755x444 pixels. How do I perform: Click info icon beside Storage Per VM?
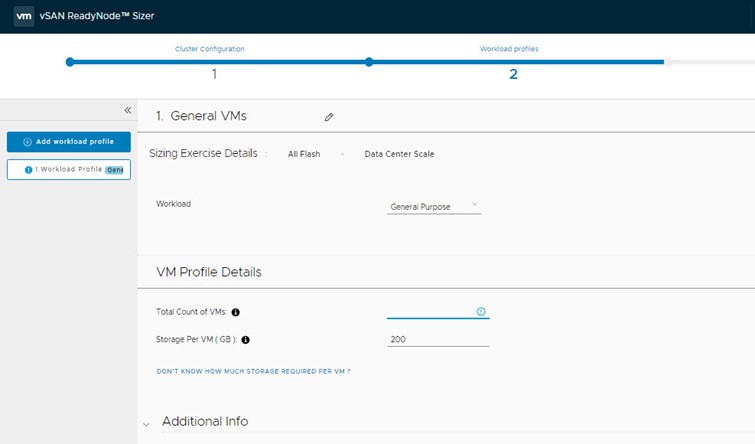[x=246, y=340]
